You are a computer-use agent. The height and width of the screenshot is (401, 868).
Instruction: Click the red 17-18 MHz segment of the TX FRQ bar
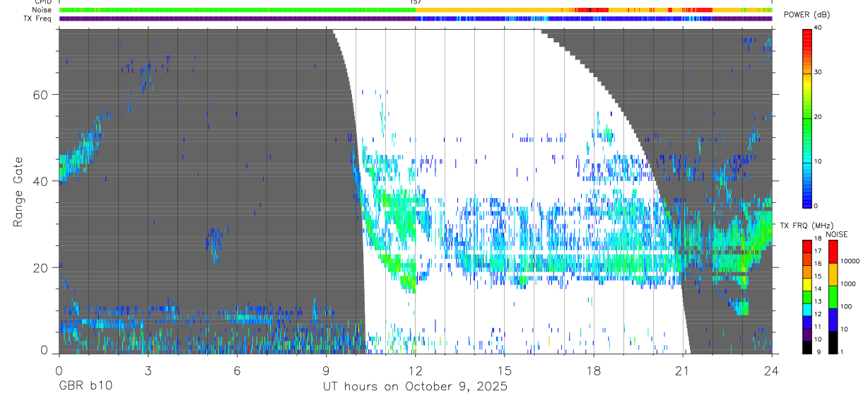point(807,247)
